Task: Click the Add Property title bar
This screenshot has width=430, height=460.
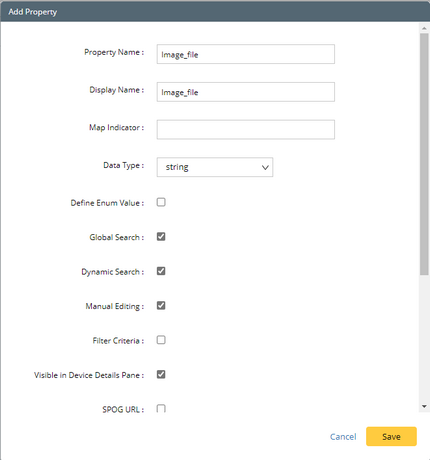Action: coord(215,12)
